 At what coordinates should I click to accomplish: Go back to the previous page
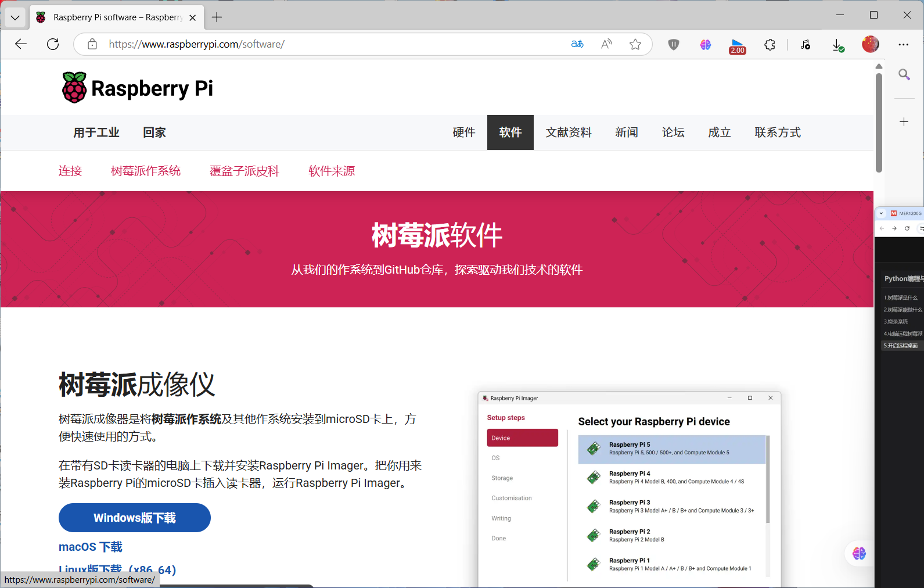coord(21,44)
